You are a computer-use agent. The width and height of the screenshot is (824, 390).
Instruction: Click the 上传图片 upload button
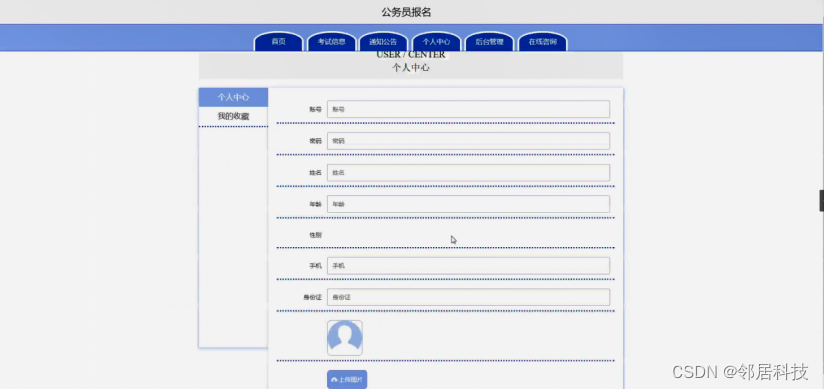[x=347, y=379]
